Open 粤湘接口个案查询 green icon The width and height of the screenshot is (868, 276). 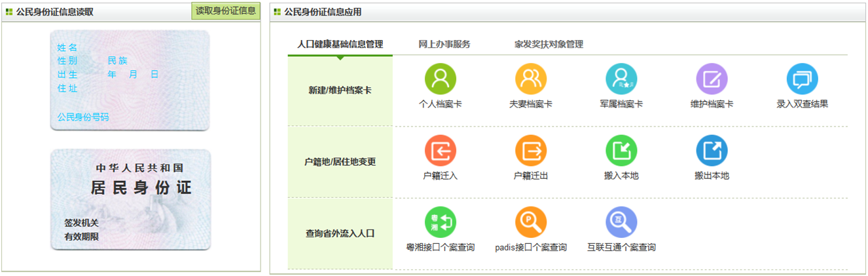(x=440, y=223)
